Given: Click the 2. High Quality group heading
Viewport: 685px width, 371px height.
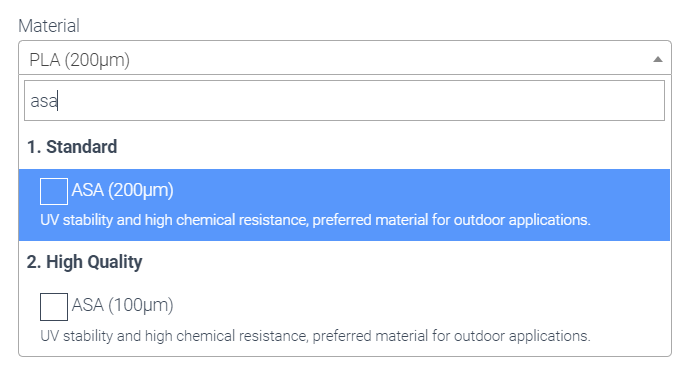Looking at the screenshot, I should coord(84,262).
